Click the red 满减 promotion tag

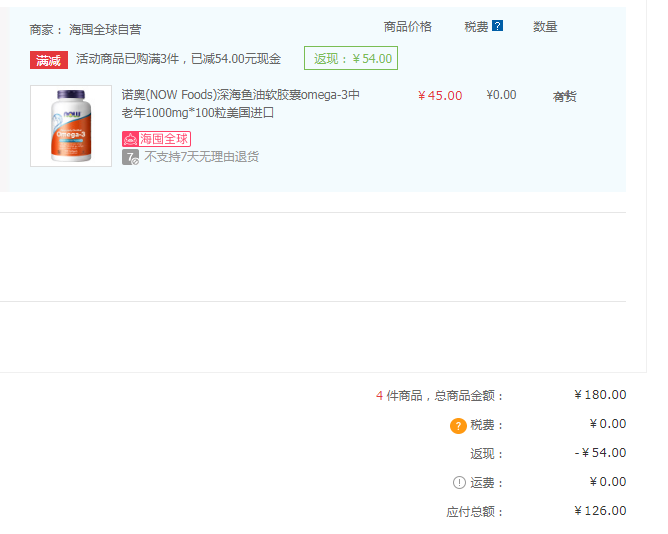(x=49, y=60)
